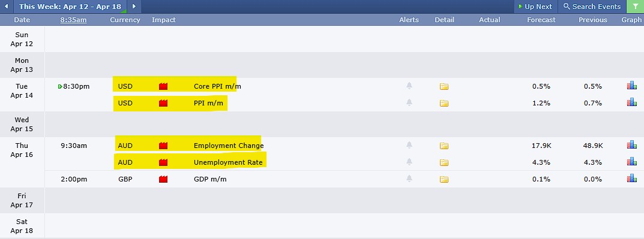
Task: Click the GDP m/m event name
Action: 210,180
